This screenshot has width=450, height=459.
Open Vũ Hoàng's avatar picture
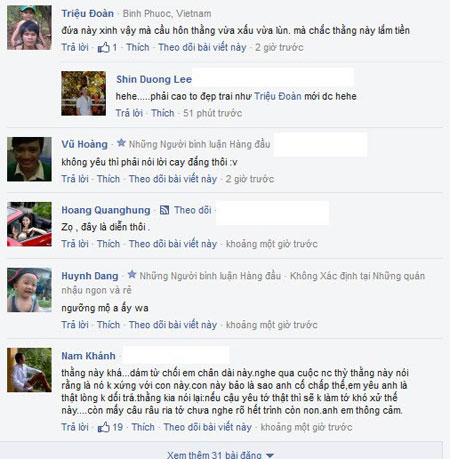[29, 159]
